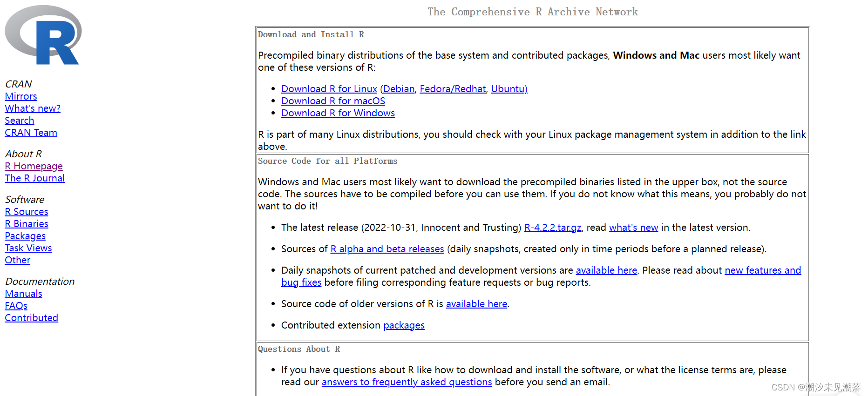Click the Software sidebar heading
The image size is (868, 396).
25,200
